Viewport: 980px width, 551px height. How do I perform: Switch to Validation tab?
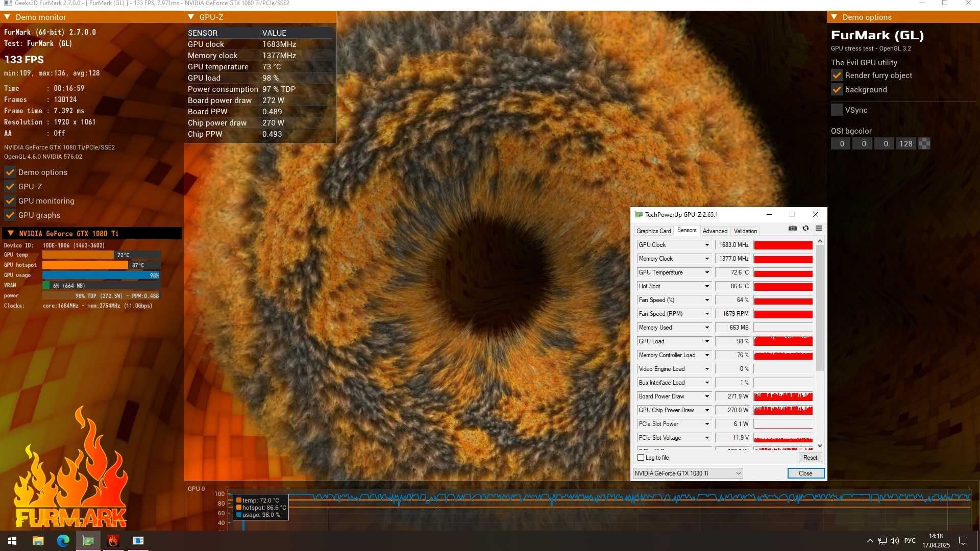click(745, 231)
